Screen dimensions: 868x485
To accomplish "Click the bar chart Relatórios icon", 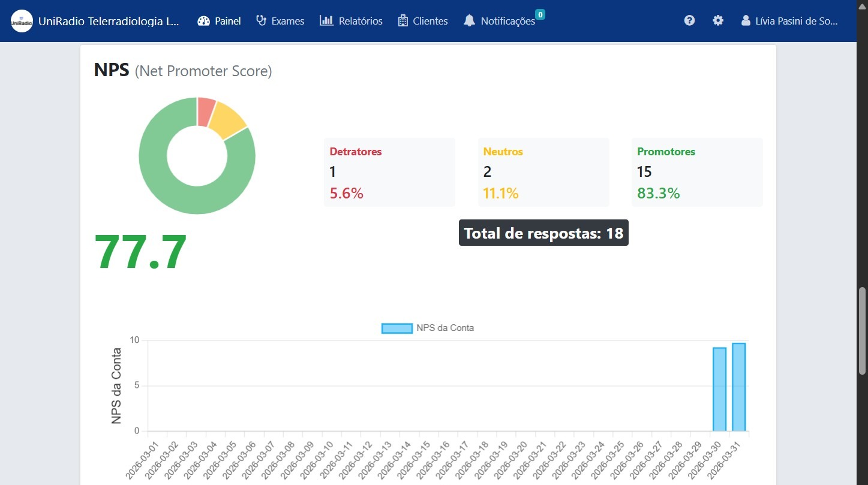I will 326,21.
